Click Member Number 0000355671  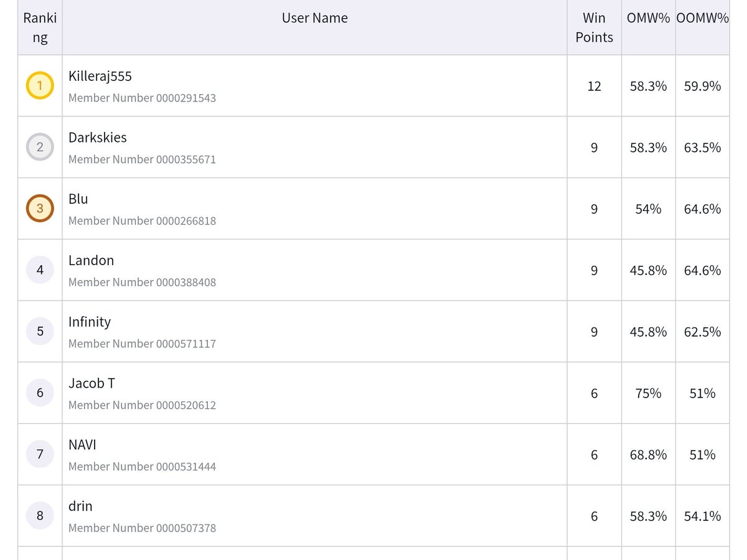[142, 159]
